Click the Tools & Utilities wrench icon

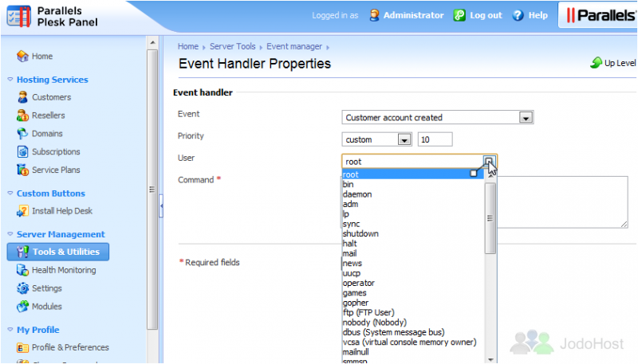(22, 252)
